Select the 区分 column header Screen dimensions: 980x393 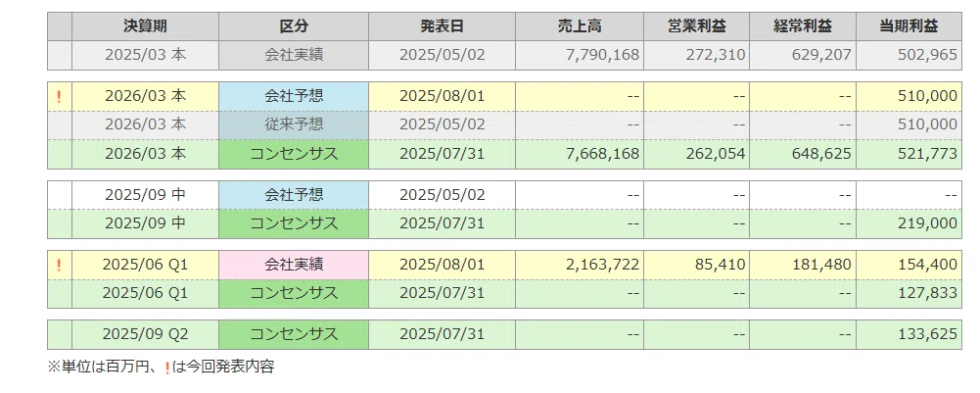click(x=294, y=26)
